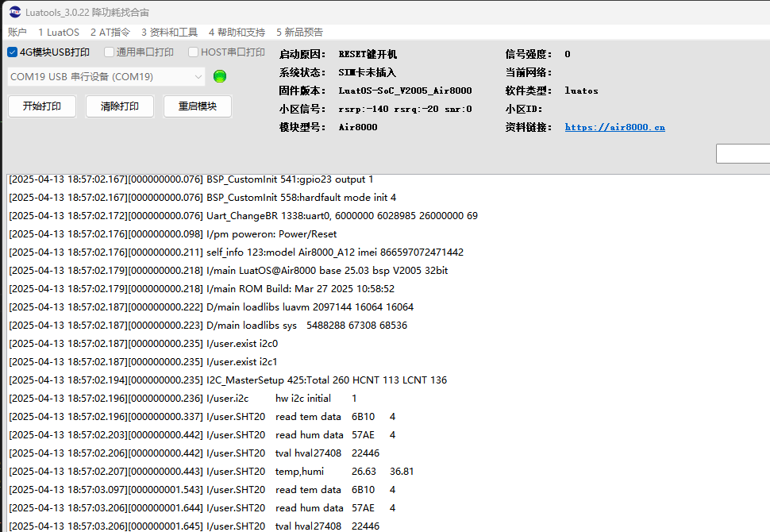Toggle the 4G模块USB打印 checkbox
This screenshot has height=532, width=770.
pyautogui.click(x=13, y=52)
